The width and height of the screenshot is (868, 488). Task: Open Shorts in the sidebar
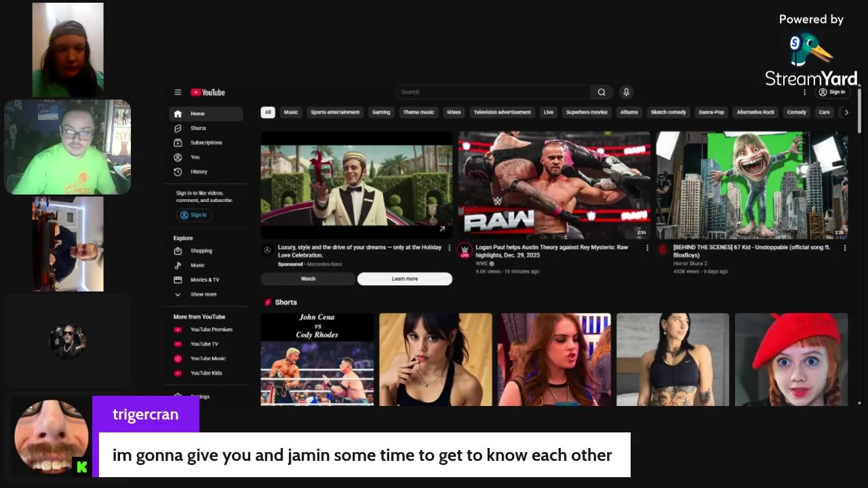206,128
